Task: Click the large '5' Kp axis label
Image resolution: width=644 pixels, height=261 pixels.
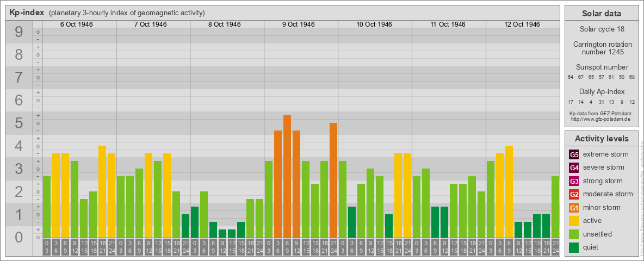Action: point(19,123)
